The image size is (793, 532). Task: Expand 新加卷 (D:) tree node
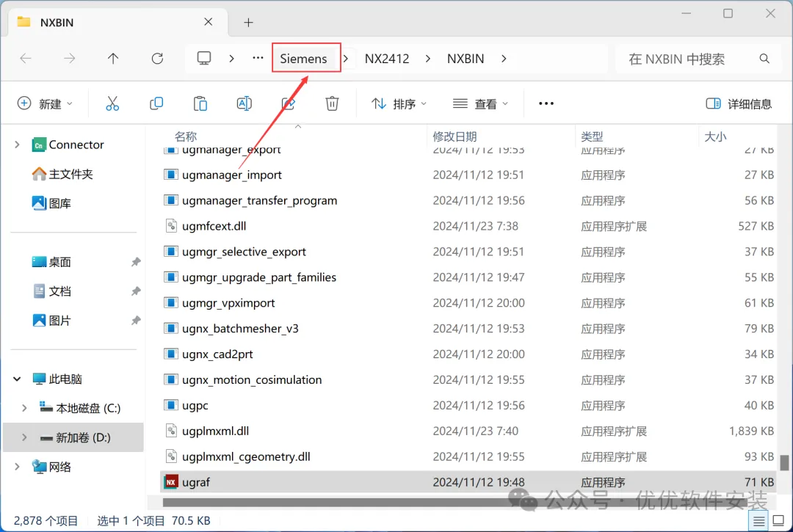click(x=24, y=437)
